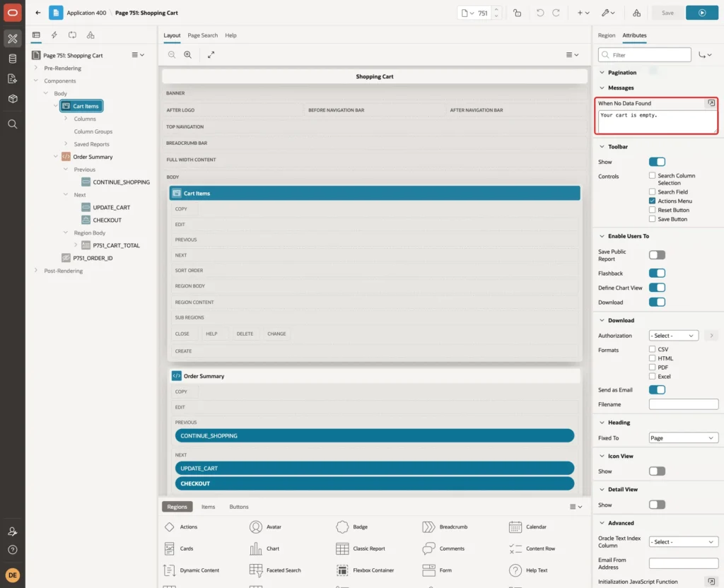Image resolution: width=724 pixels, height=588 pixels.
Task: Expand the Pre-Rendering tree node
Action: click(x=35, y=68)
